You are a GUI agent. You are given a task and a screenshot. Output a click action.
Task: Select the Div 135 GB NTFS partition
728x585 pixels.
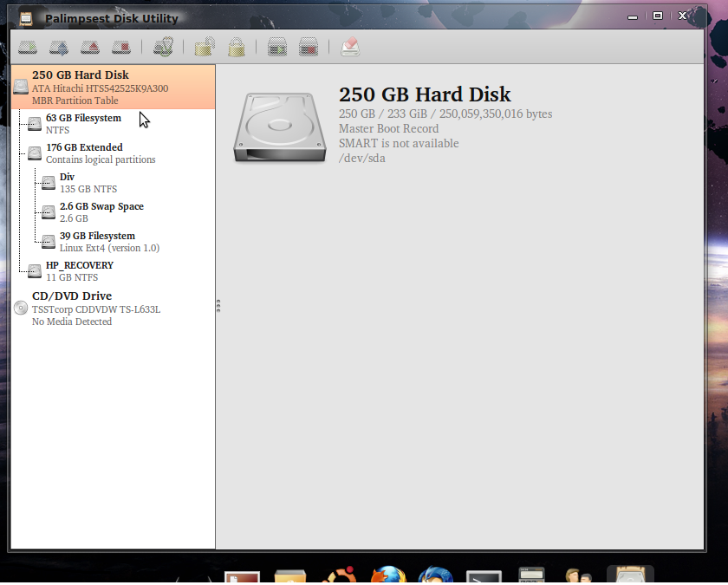(x=113, y=183)
